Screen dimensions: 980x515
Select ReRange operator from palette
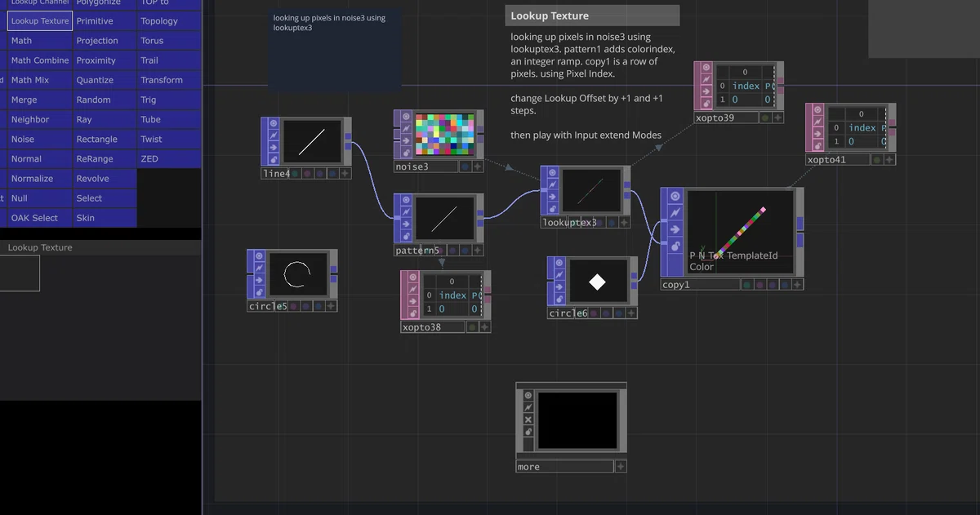click(x=105, y=159)
